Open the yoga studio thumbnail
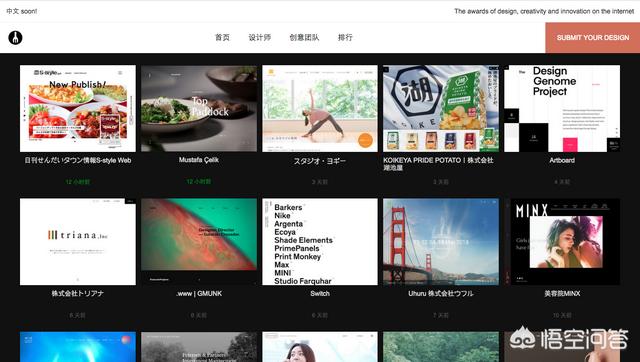 320,109
